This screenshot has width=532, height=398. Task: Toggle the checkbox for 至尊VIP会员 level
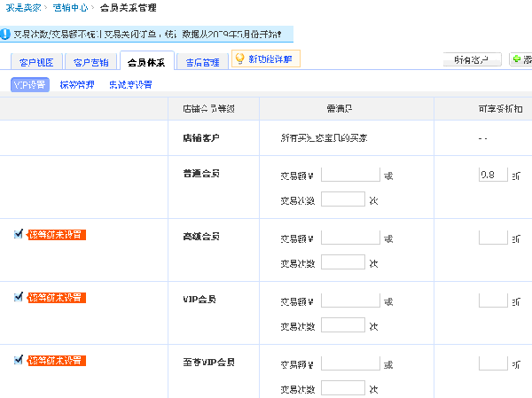point(19,360)
